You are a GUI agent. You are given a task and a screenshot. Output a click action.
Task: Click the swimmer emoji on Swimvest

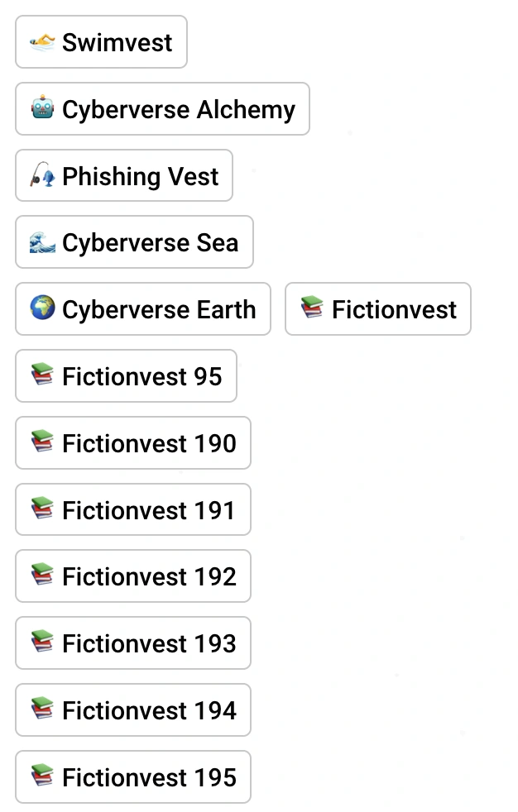[41, 41]
